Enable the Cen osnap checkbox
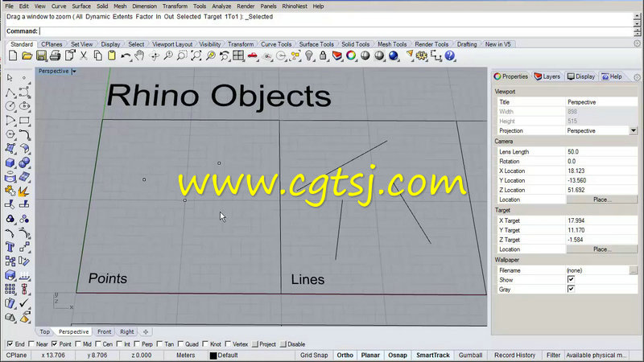Image resolution: width=644 pixels, height=362 pixels. click(x=98, y=344)
